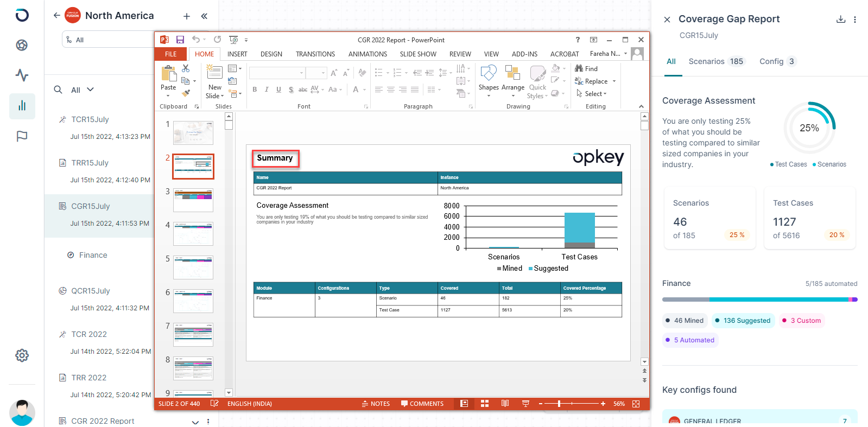
Task: Click the Opkey logo icon in sidebar
Action: (22, 15)
